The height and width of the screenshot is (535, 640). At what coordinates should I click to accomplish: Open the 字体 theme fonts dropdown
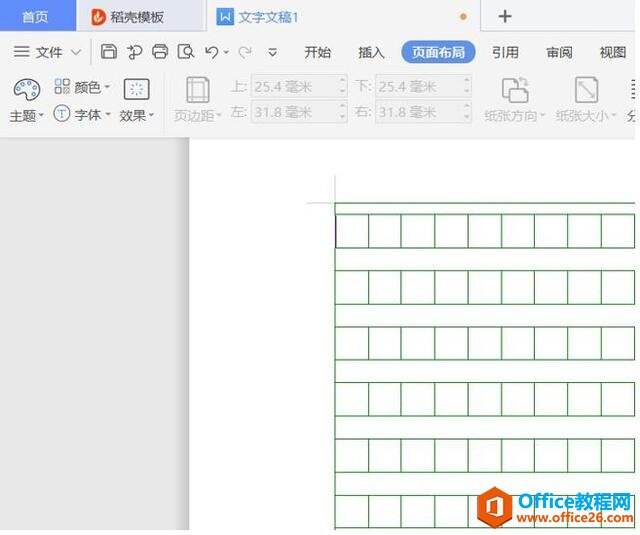pos(82,114)
